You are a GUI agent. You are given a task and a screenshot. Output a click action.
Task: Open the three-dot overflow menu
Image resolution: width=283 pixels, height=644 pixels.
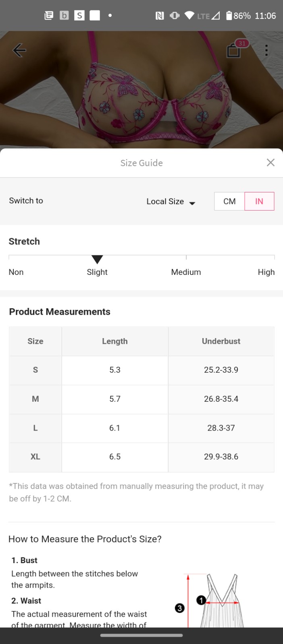[266, 50]
